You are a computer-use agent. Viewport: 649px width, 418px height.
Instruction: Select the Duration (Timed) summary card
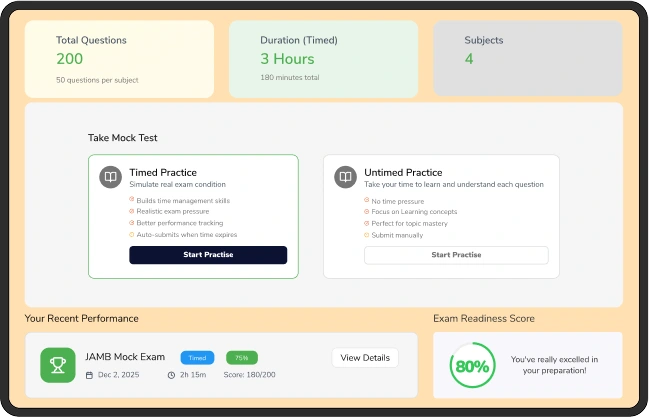(x=325, y=59)
